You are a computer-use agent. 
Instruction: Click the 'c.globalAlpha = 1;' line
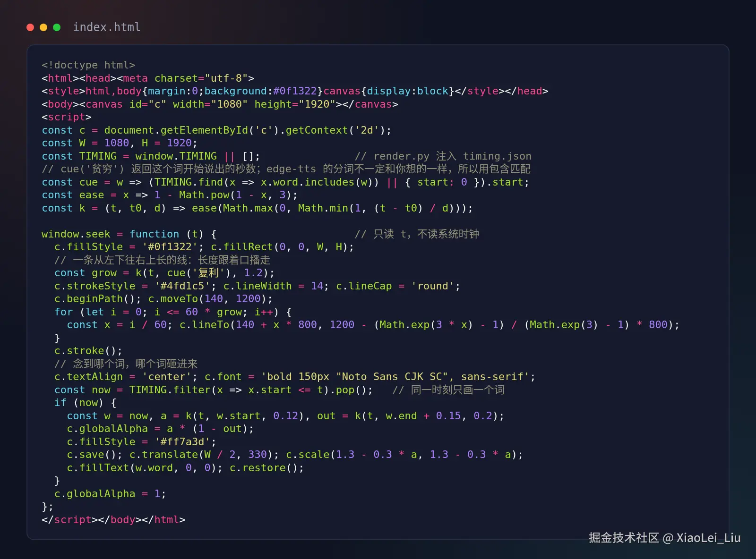(x=110, y=494)
